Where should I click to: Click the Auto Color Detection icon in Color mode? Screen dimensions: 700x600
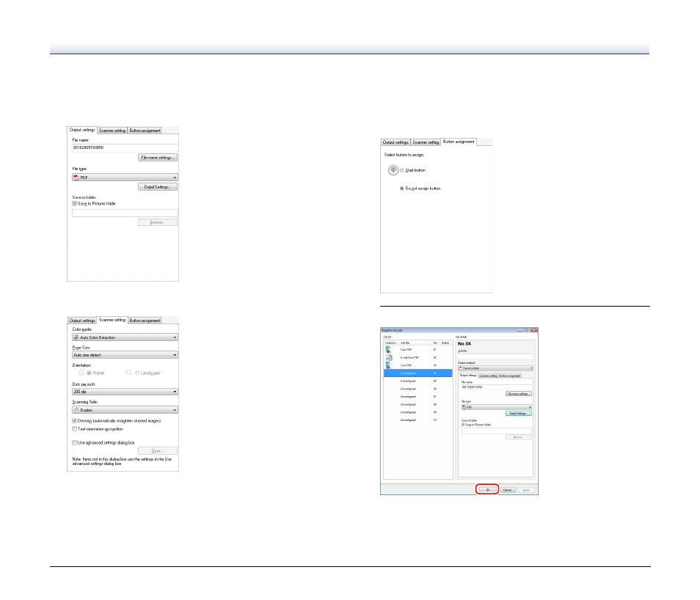pyautogui.click(x=76, y=337)
